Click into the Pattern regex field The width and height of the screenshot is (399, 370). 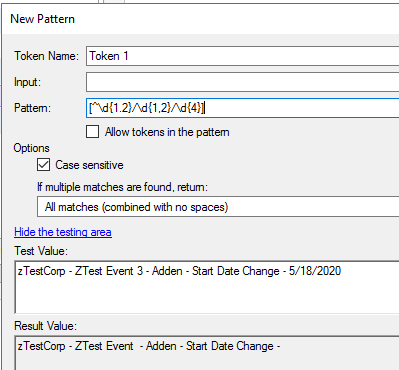tap(242, 108)
